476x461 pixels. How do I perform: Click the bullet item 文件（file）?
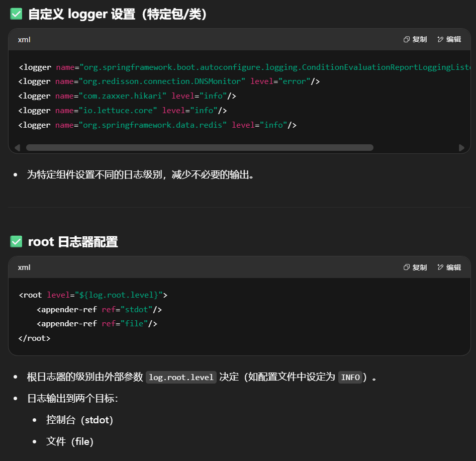tap(70, 441)
